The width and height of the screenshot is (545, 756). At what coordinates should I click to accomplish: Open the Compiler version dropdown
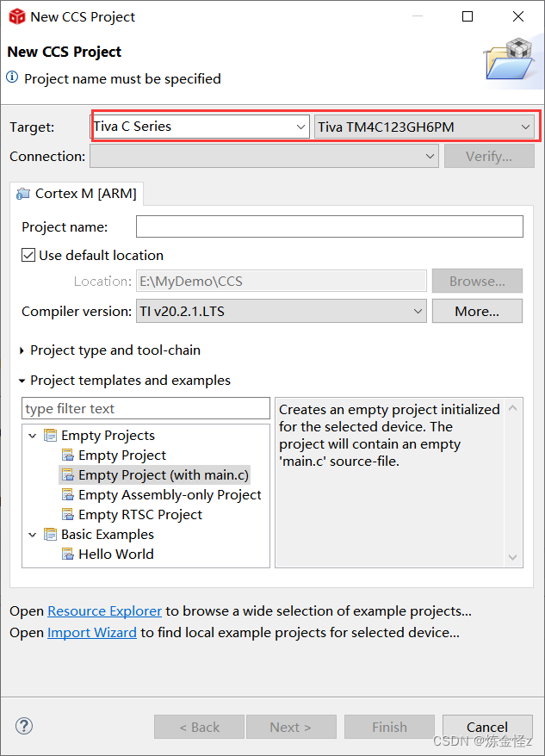282,311
